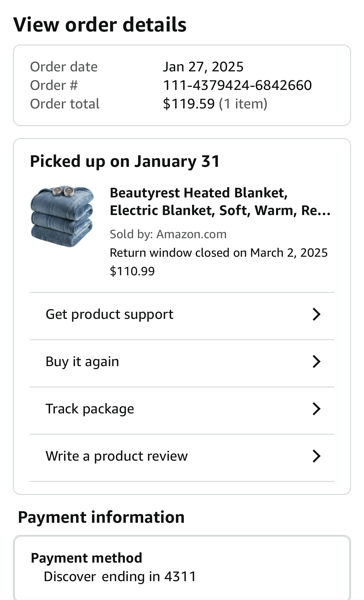Screen dimensions: 364x600
Task: Select the Get product support option
Action: (x=182, y=315)
